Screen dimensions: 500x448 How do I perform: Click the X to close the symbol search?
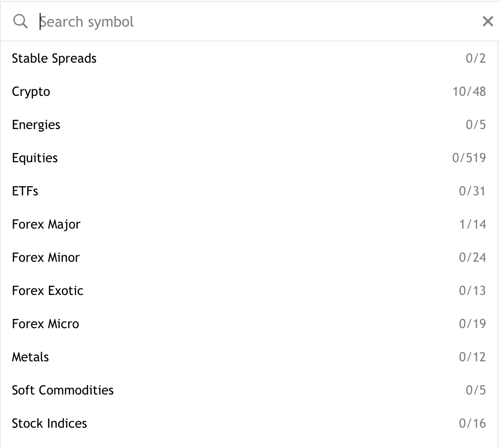click(488, 21)
